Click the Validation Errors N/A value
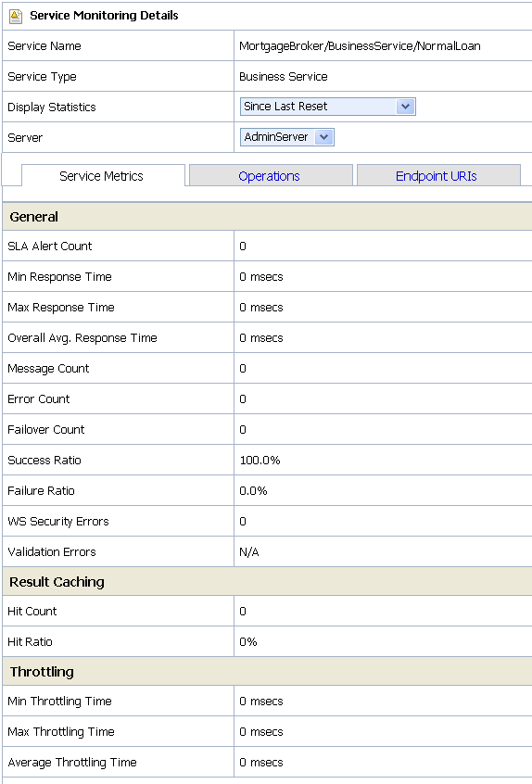Image resolution: width=532 pixels, height=784 pixels. [249, 552]
